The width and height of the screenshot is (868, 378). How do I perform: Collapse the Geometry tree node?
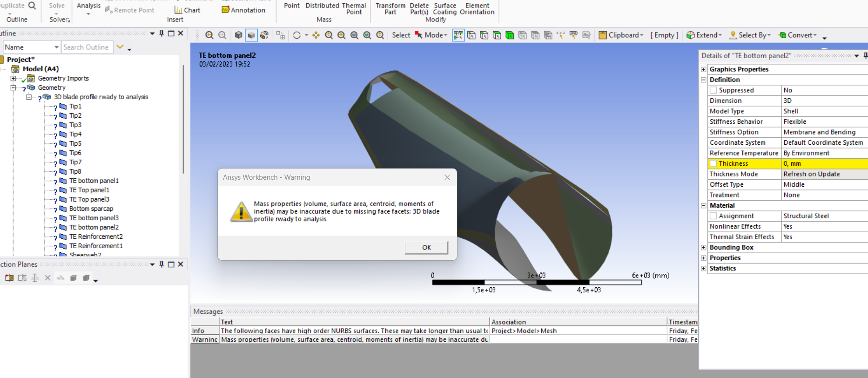click(x=13, y=88)
